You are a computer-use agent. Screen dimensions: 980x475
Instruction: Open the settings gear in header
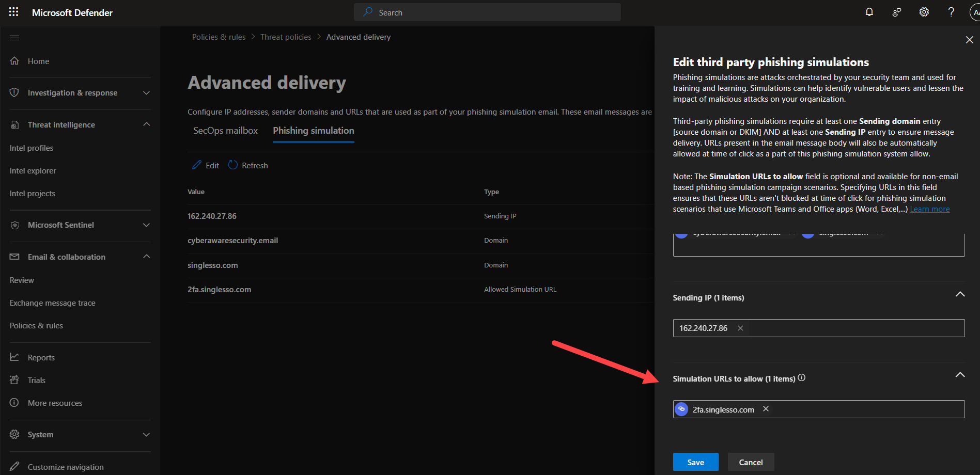tap(924, 12)
